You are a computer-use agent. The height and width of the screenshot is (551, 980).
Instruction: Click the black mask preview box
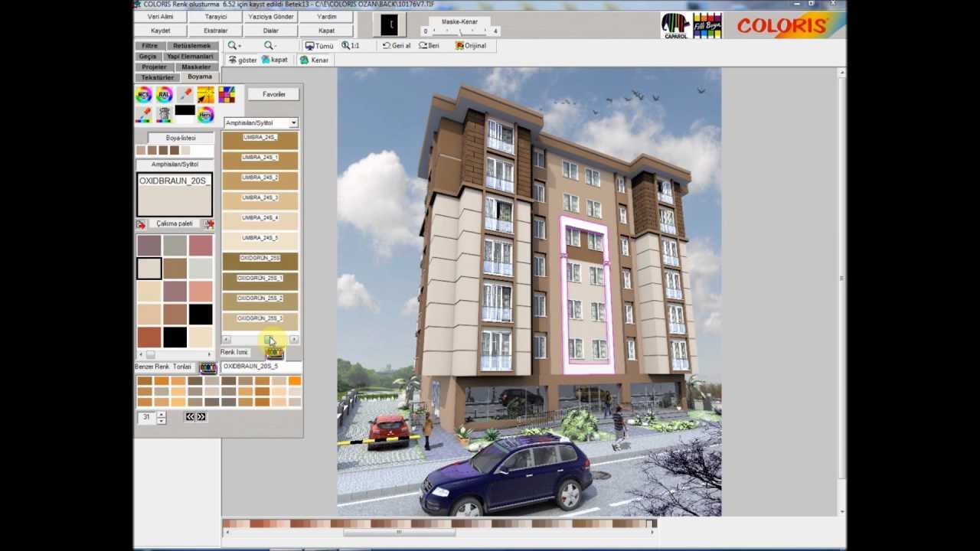coord(389,24)
